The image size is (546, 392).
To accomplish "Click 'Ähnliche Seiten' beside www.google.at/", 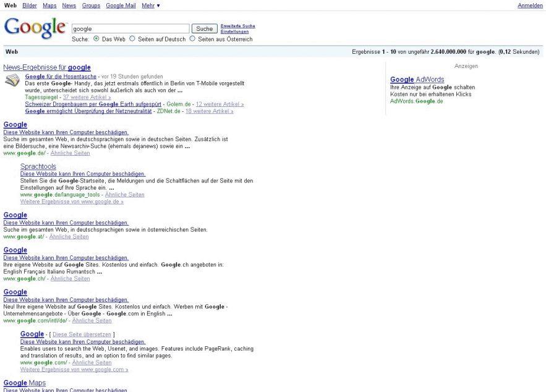I will click(69, 237).
